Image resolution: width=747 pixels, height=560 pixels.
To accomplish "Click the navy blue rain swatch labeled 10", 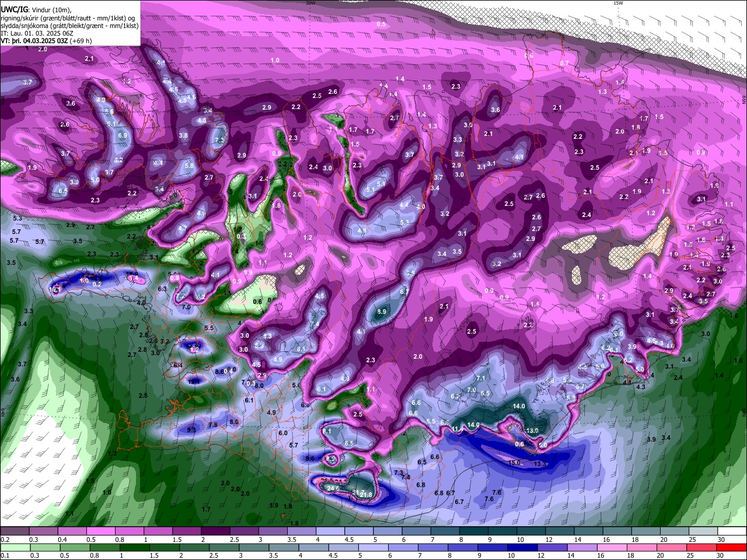I will click(523, 547).
